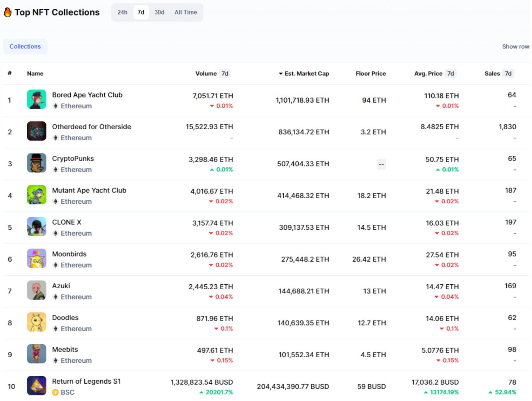Click the Ethereum icon under Bored Ape Yacht Club
532x401 pixels.
pos(56,106)
